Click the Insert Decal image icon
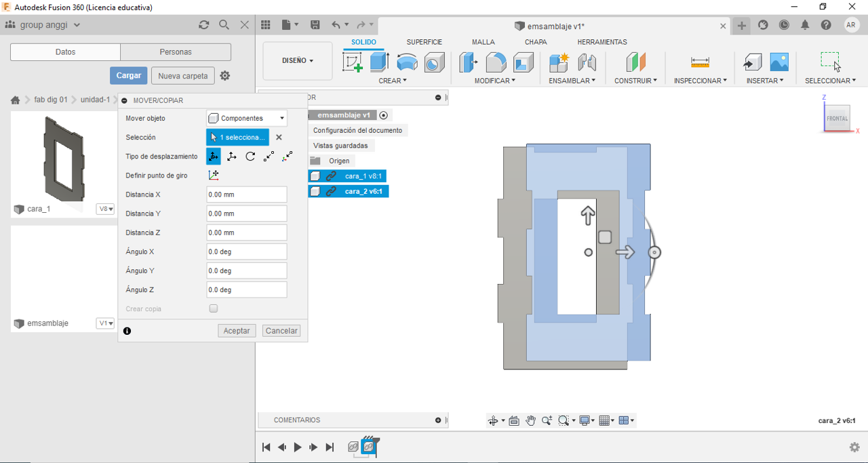The image size is (868, 463). pos(779,62)
